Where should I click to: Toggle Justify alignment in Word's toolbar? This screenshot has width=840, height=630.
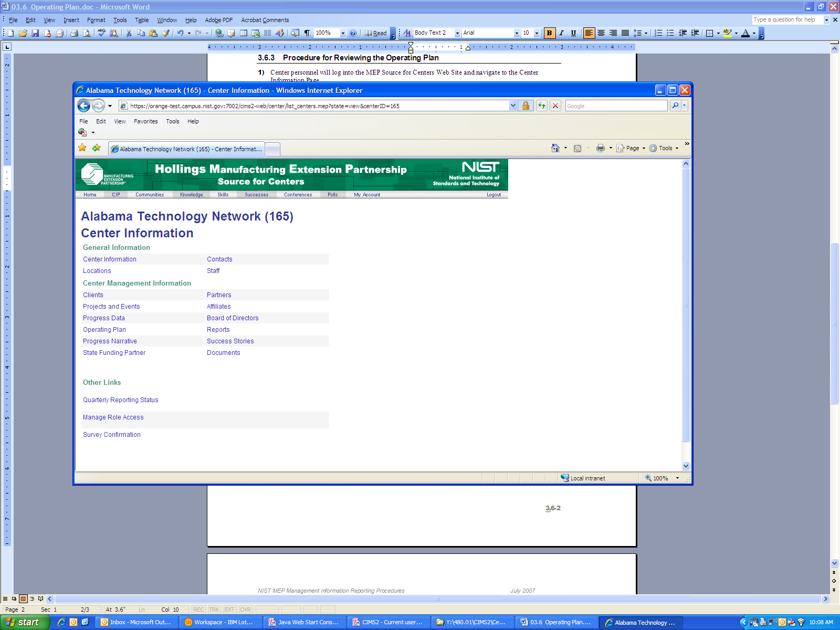(x=625, y=33)
